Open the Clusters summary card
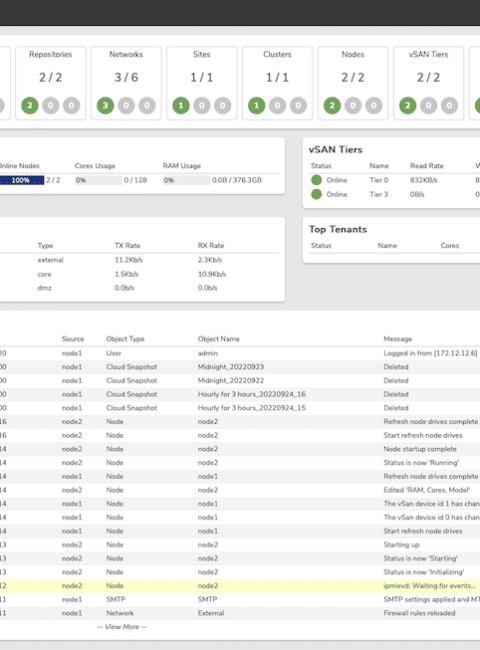 (277, 83)
